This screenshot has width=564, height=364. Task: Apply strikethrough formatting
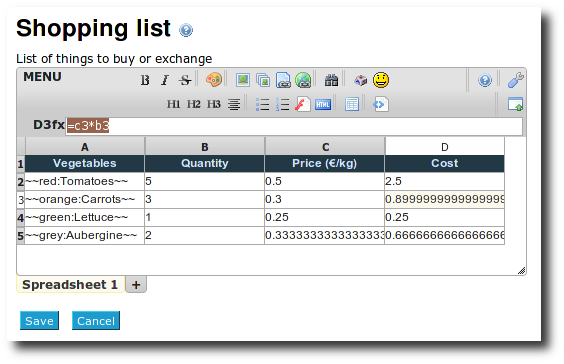[185, 80]
